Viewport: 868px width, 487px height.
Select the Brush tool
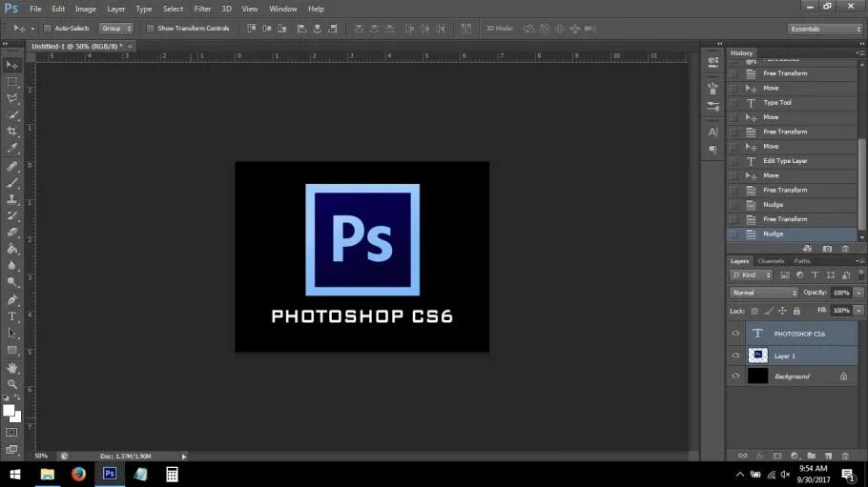coord(11,183)
